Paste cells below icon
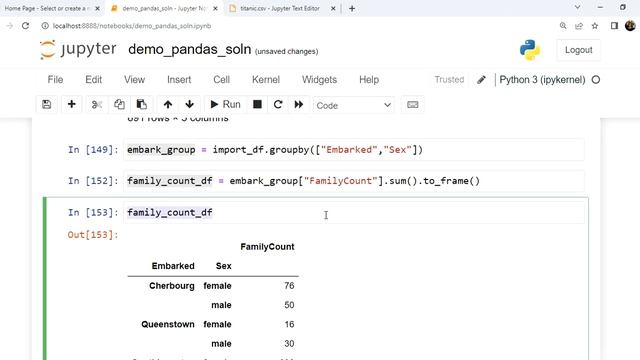The height and width of the screenshot is (360, 640). [x=142, y=104]
